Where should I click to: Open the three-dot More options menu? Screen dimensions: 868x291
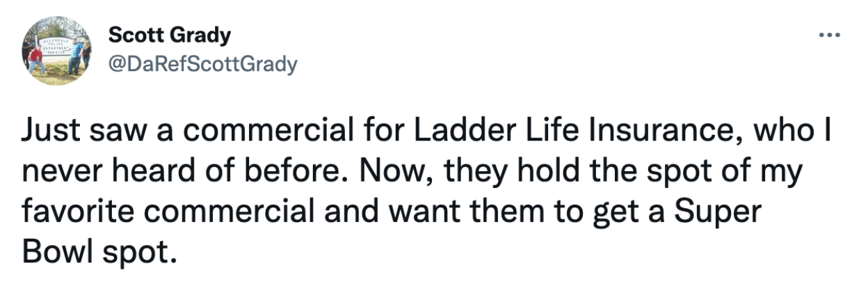tap(831, 36)
